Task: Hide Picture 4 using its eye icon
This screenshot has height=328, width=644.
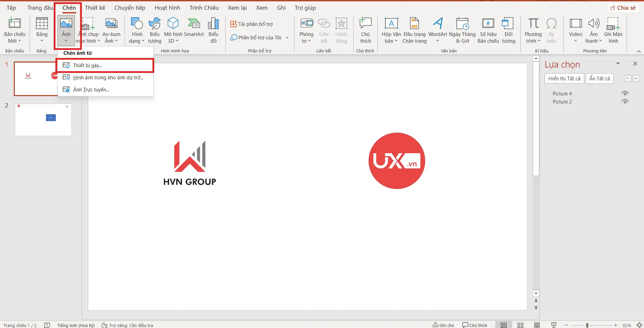Action: click(625, 93)
